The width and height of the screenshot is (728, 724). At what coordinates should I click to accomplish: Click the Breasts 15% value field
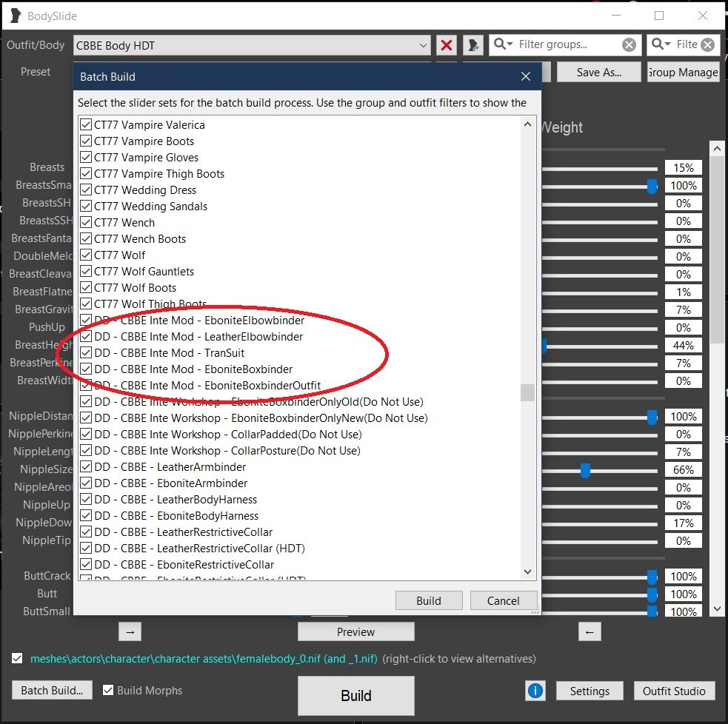click(x=684, y=167)
